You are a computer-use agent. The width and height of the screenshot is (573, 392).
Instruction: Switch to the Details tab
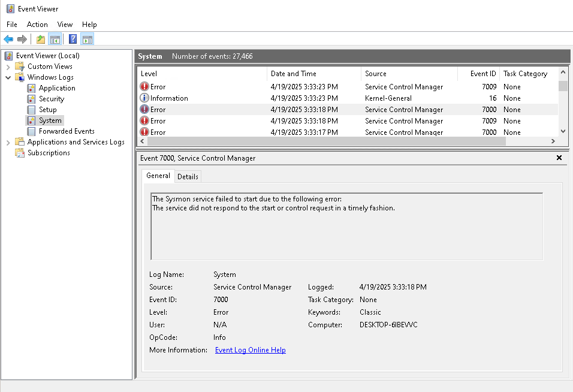point(188,176)
